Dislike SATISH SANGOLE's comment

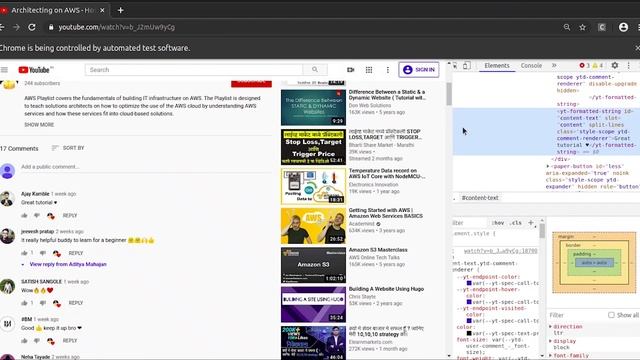(x=42, y=303)
